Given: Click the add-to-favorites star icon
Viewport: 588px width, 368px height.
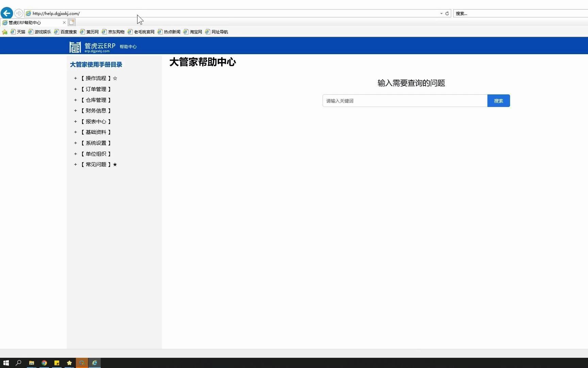Looking at the screenshot, I should tap(5, 32).
